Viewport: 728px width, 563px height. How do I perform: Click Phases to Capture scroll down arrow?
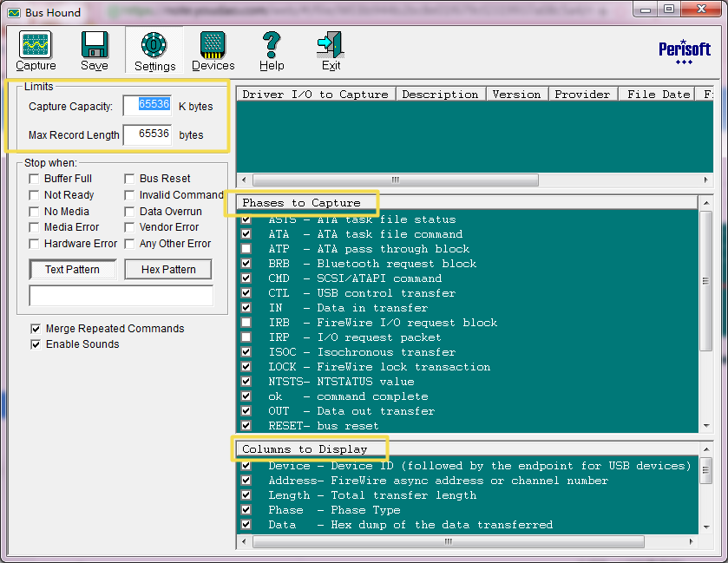pos(706,426)
